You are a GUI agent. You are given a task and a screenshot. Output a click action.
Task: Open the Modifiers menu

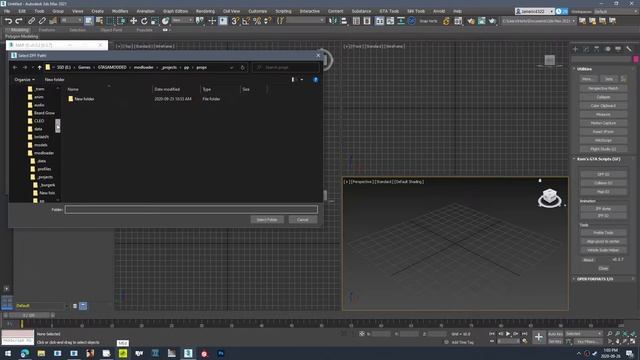120,11
